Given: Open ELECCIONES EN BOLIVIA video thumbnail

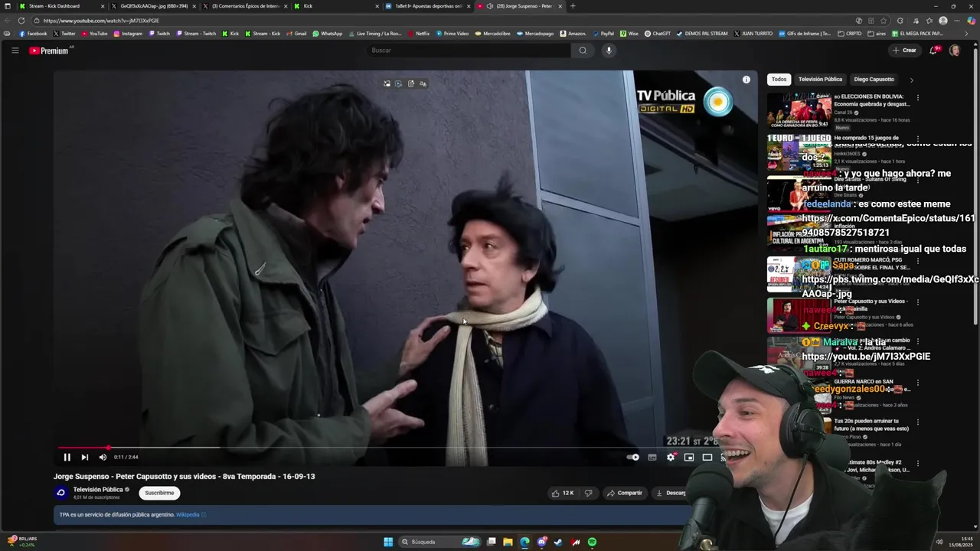Looking at the screenshot, I should (x=799, y=110).
